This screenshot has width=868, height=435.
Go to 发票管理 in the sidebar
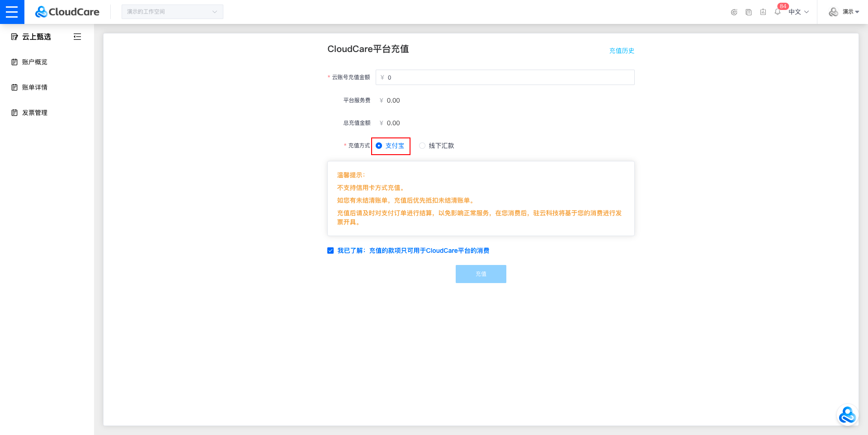[x=35, y=113]
